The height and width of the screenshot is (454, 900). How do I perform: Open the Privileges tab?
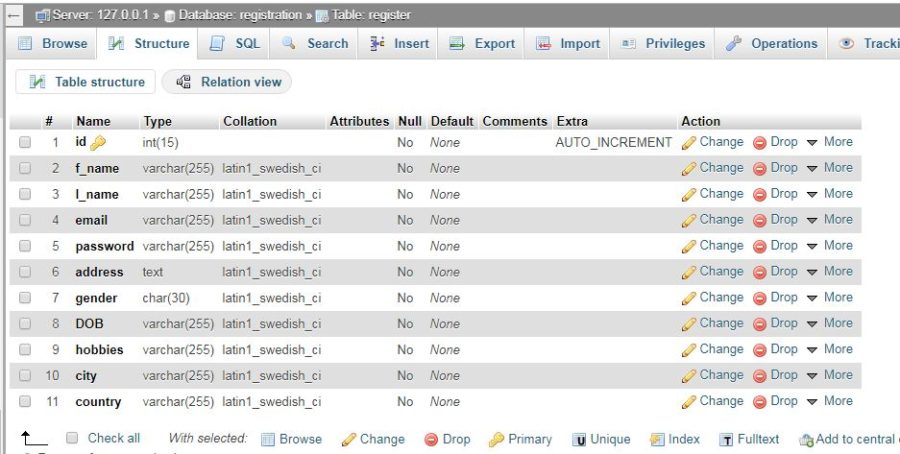[662, 44]
